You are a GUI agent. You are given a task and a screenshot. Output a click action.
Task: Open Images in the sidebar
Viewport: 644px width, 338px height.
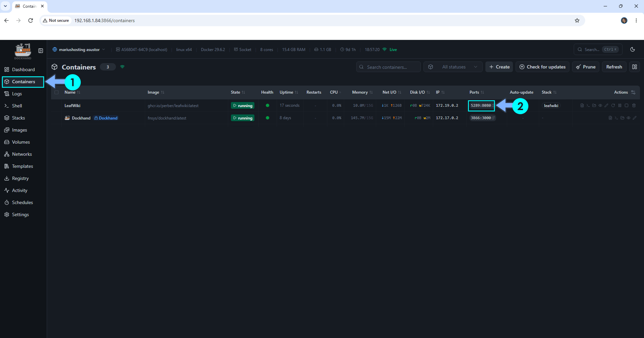click(x=23, y=130)
